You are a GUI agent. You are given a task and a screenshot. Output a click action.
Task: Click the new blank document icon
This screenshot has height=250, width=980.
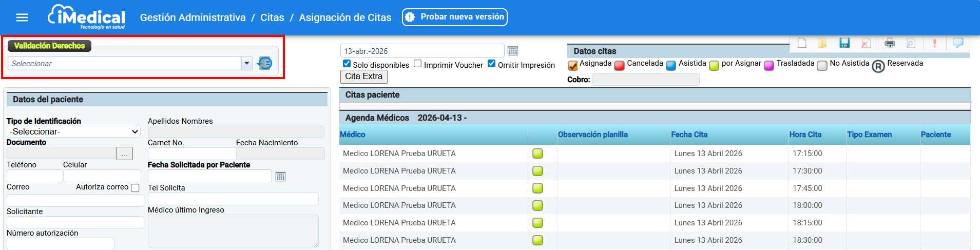[801, 43]
